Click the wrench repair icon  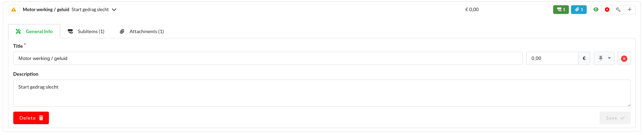point(618,9)
